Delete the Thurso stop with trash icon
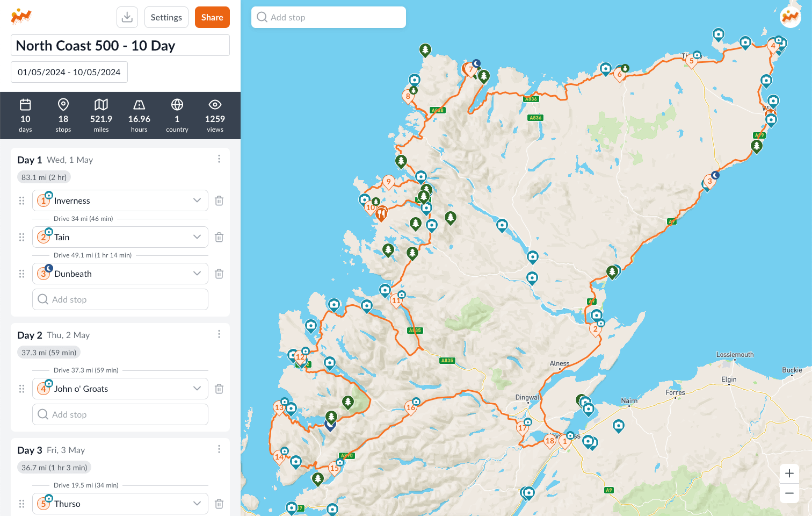This screenshot has height=516, width=812. click(x=219, y=504)
